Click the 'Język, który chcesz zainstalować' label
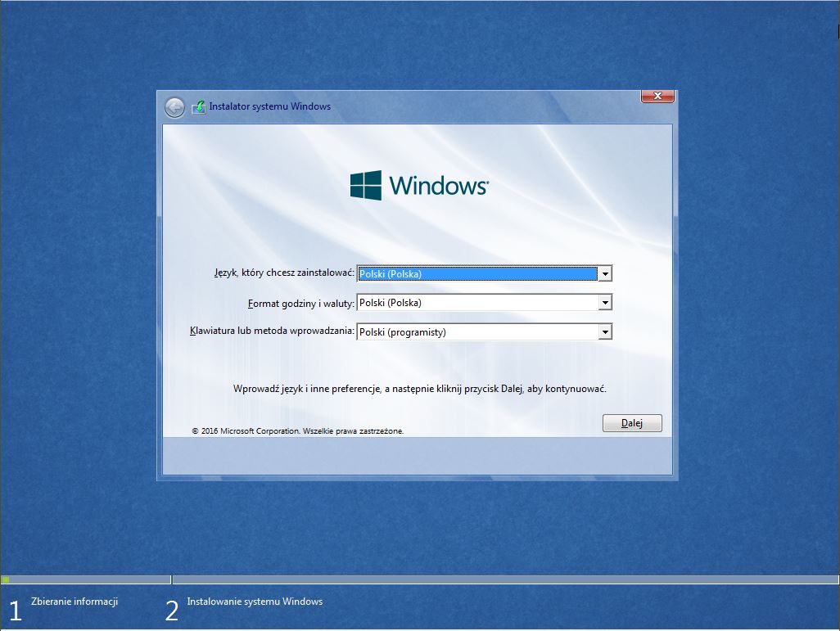The image size is (840, 631). (284, 273)
